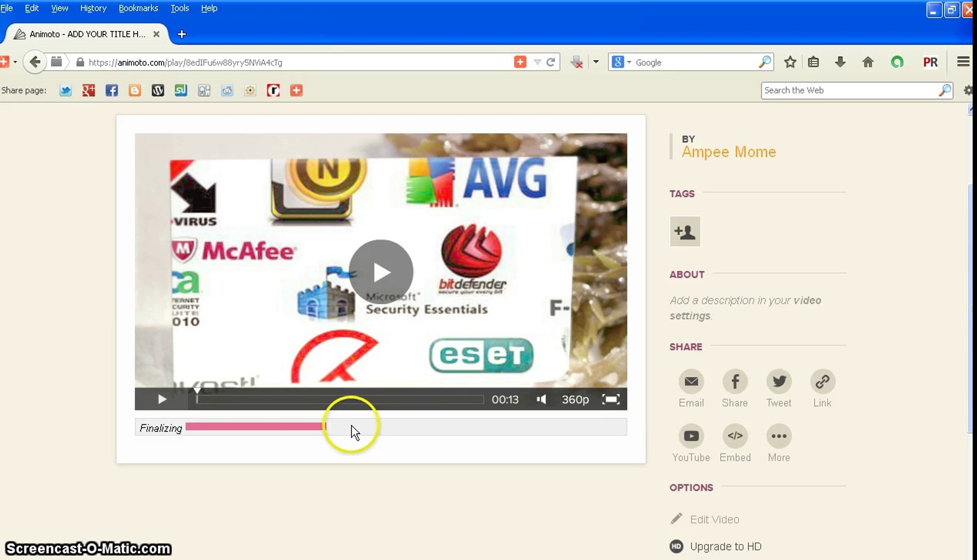Share page on Google Plus toolbar icon
977x560 pixels.
click(x=89, y=91)
